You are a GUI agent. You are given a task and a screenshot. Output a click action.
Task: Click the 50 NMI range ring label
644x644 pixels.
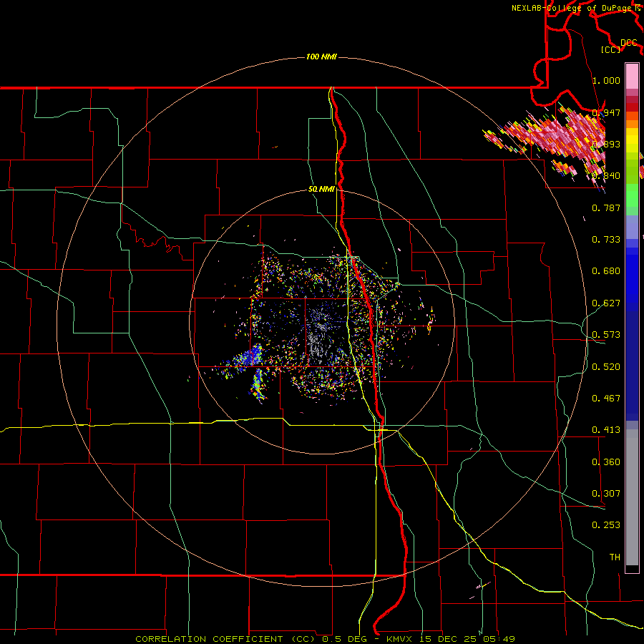321,190
